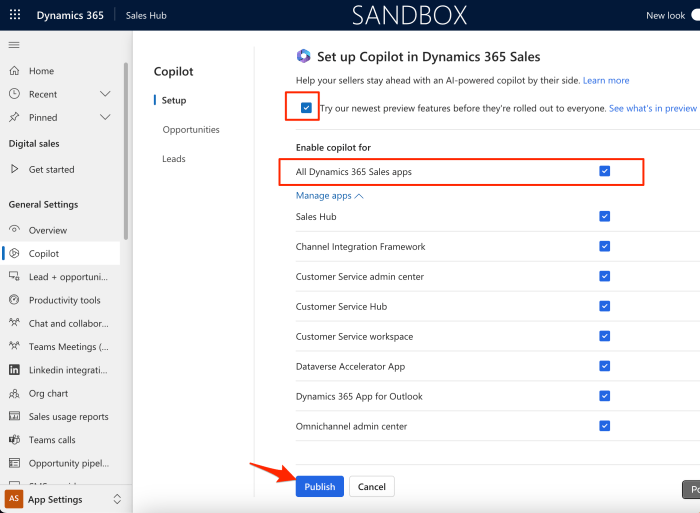Click the Teams calls label

point(52,440)
